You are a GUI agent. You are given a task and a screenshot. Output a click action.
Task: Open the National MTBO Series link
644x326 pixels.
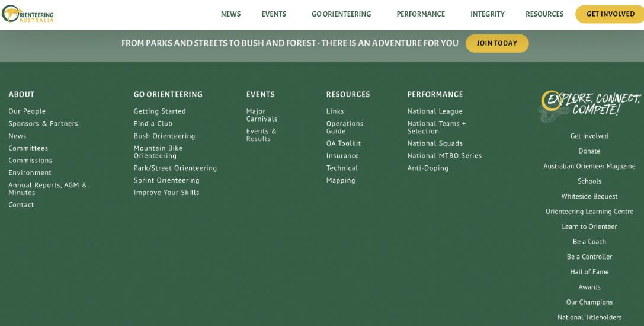pyautogui.click(x=444, y=156)
